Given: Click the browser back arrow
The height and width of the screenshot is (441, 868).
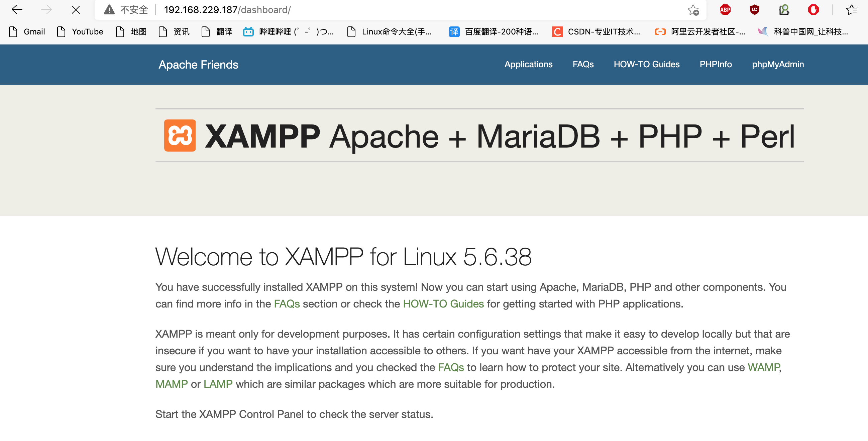Looking at the screenshot, I should (17, 10).
